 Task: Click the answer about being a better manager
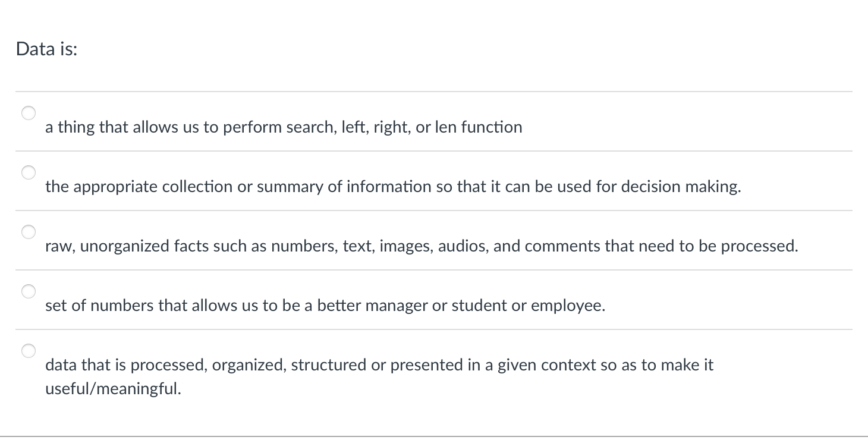pyautogui.click(x=325, y=305)
